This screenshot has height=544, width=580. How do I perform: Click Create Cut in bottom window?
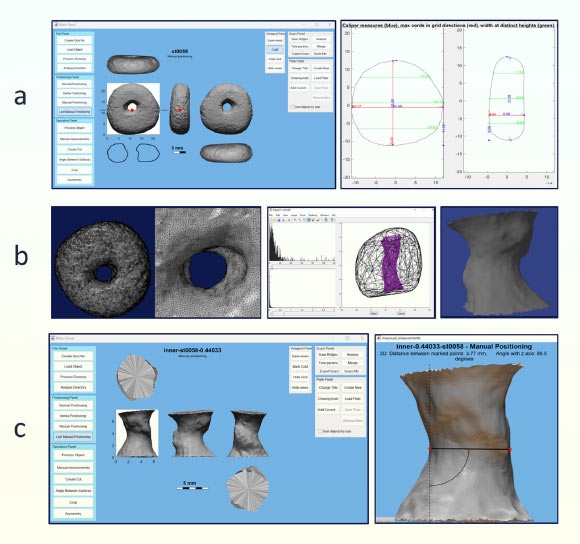click(x=73, y=479)
